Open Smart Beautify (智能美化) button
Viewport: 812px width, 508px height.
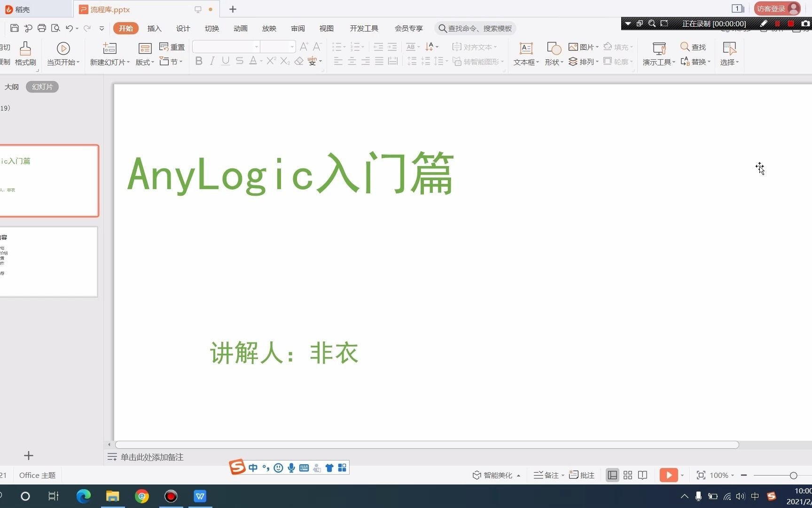(496, 475)
